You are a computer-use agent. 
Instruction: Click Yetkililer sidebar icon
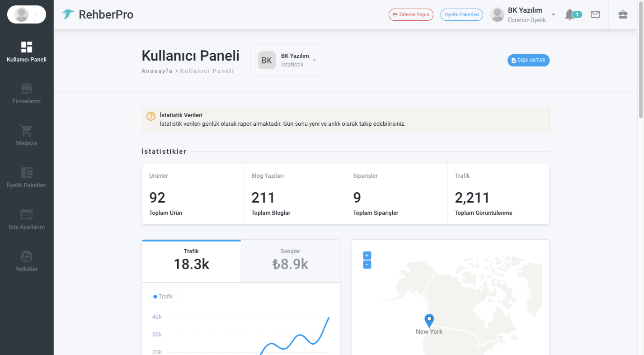click(x=27, y=256)
